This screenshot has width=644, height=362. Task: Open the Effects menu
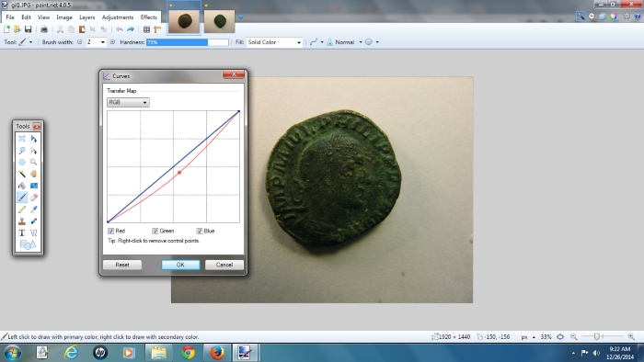click(x=149, y=17)
